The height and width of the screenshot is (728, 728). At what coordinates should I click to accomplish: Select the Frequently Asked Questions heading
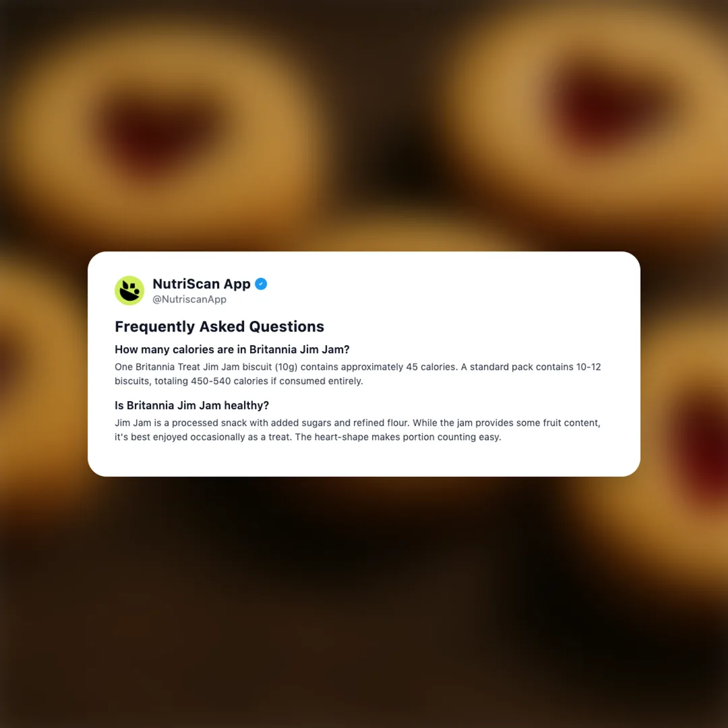[219, 326]
